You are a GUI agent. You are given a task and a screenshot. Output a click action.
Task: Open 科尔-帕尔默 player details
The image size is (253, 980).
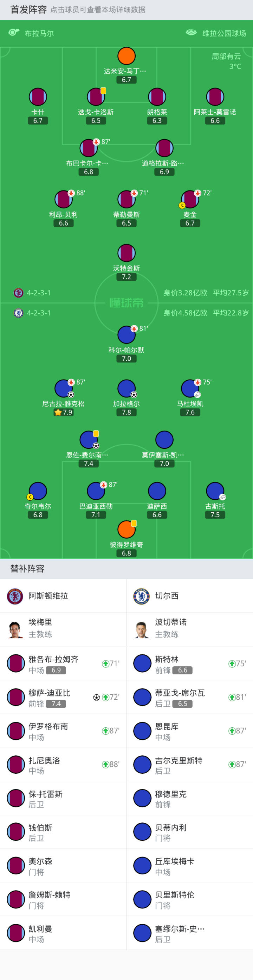coord(126,335)
